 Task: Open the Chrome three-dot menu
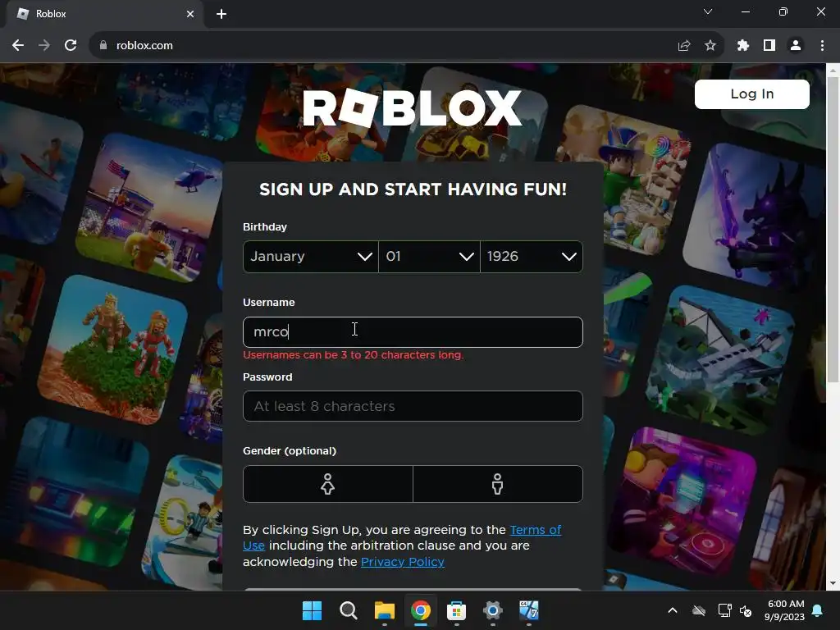coord(822,46)
